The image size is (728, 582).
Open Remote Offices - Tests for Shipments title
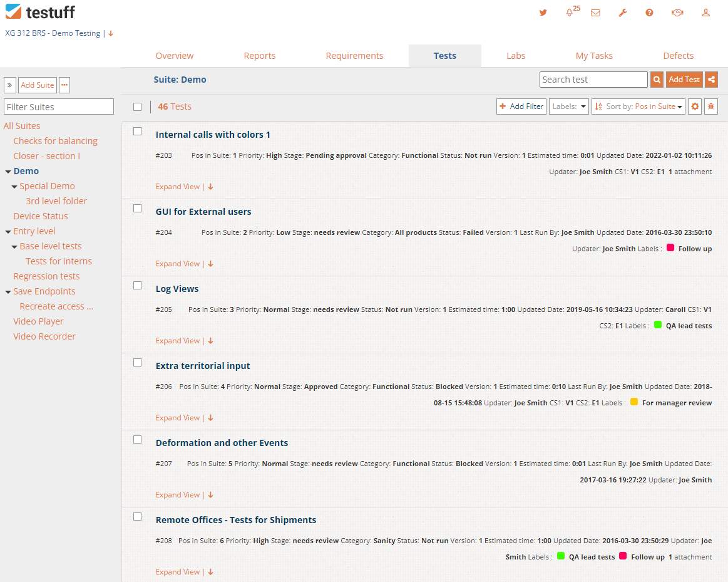(236, 520)
